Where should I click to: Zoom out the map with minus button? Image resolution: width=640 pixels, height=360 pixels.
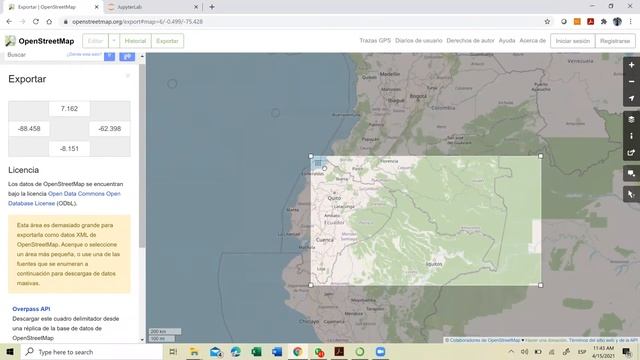(631, 82)
